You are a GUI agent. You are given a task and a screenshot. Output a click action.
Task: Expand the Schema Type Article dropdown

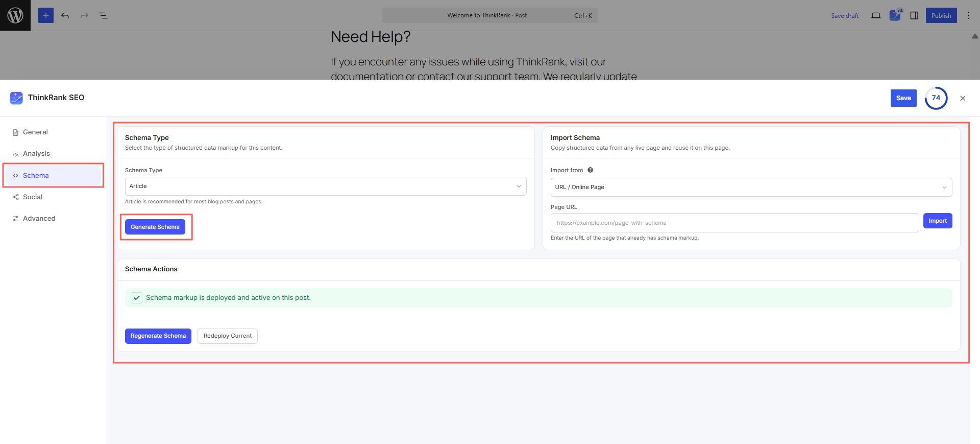pos(326,186)
